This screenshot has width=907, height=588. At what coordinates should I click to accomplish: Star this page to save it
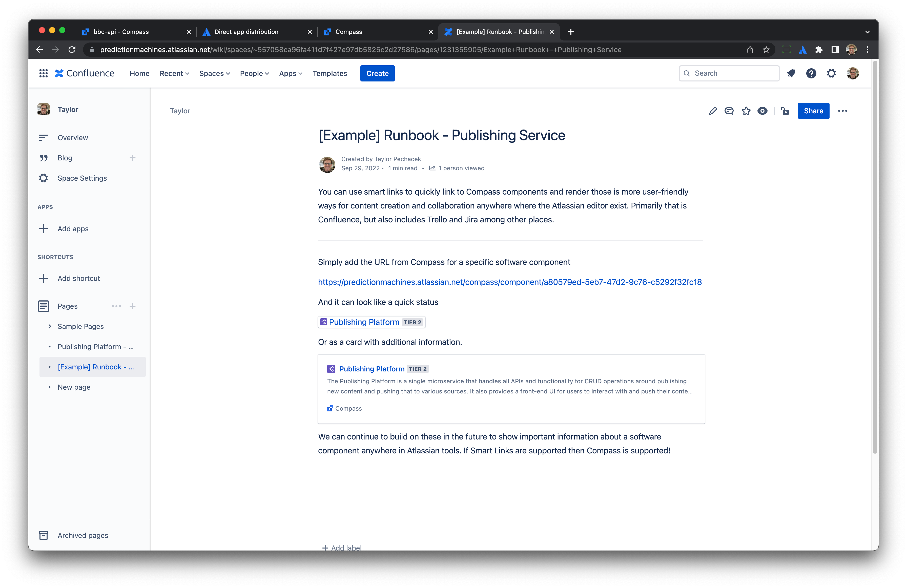coord(746,111)
